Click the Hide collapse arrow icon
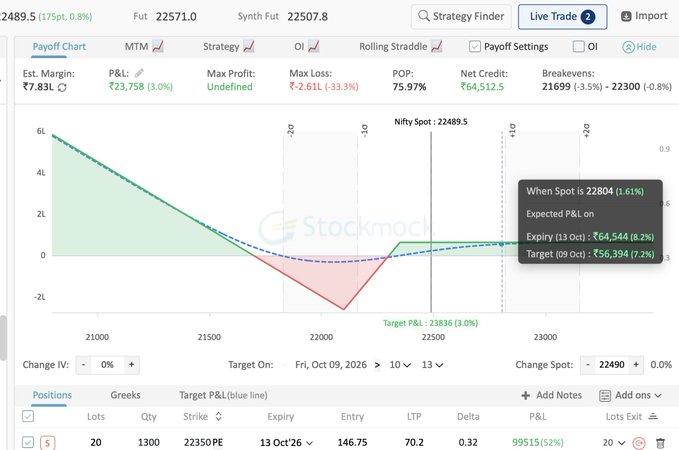 pyautogui.click(x=628, y=47)
